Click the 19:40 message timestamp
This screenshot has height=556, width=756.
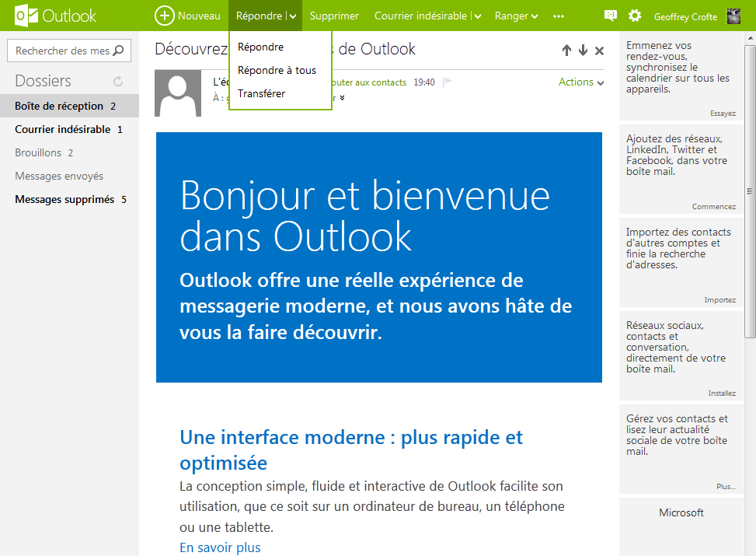(x=423, y=82)
